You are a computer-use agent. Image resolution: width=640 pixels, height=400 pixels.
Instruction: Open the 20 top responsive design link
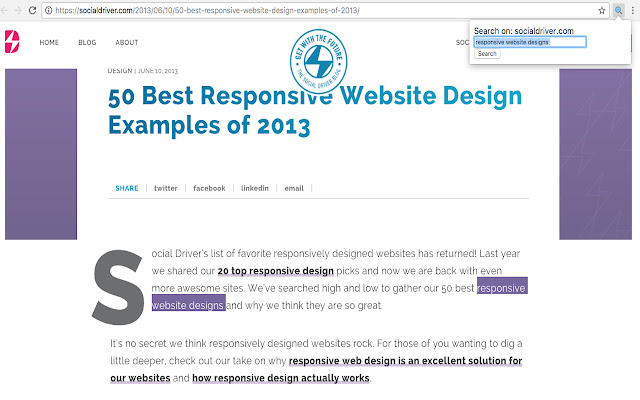tap(276, 271)
